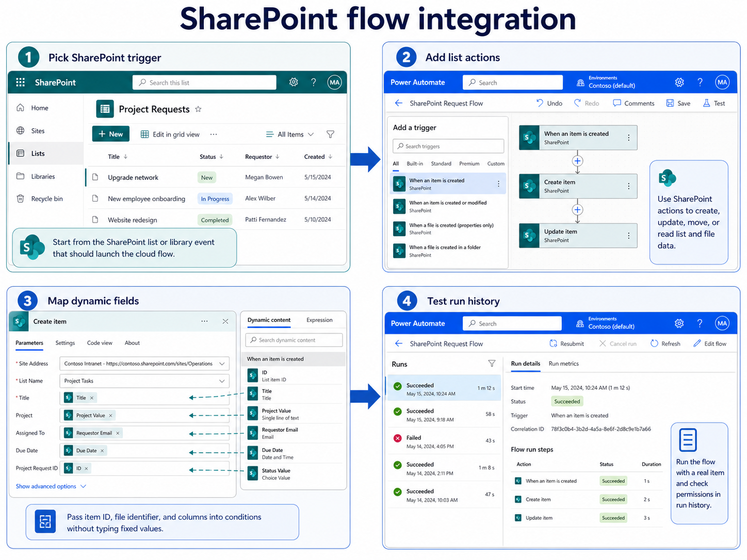Image resolution: width=747 pixels, height=560 pixels.
Task: Open the Environments Contoso (default) picker in panel 2
Action: (x=606, y=82)
